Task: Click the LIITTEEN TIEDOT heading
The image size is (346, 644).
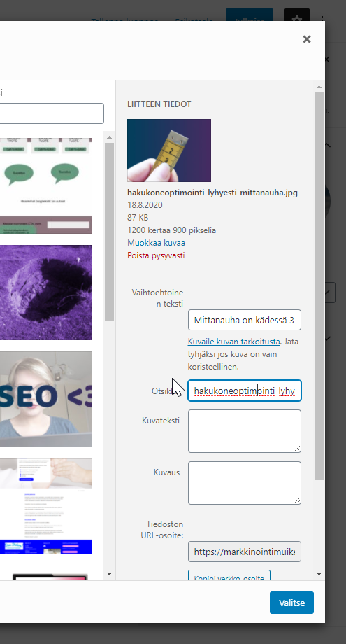Action: [x=159, y=104]
